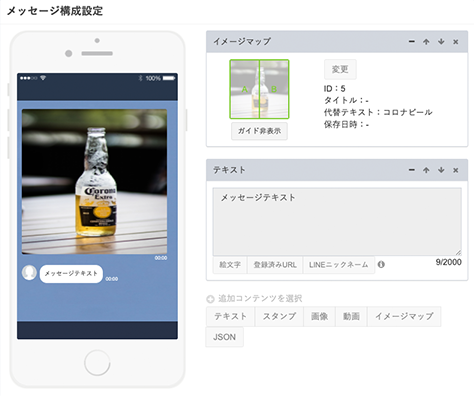Screen dimensions: 474x396
Task: Click the タイトル：- text
Action: point(346,100)
